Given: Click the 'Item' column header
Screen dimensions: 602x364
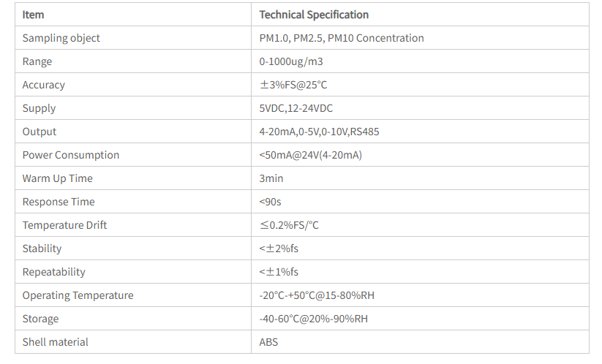Looking at the screenshot, I should click(34, 15).
